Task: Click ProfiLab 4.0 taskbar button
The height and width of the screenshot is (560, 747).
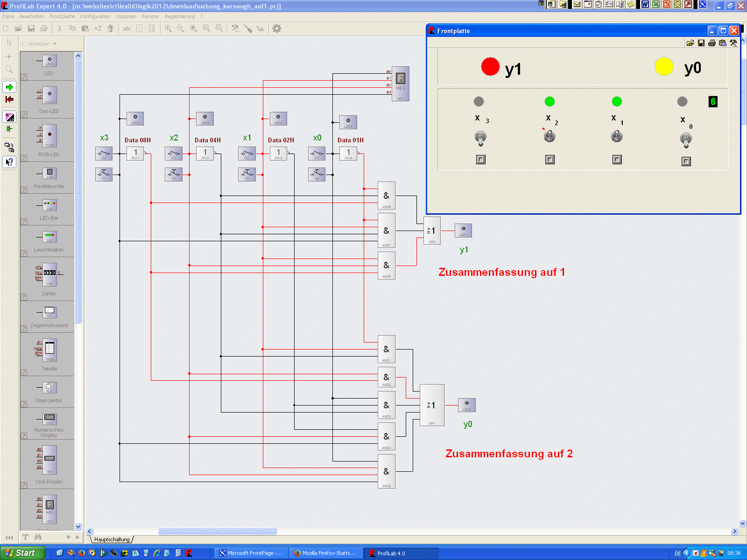Action: [401, 553]
